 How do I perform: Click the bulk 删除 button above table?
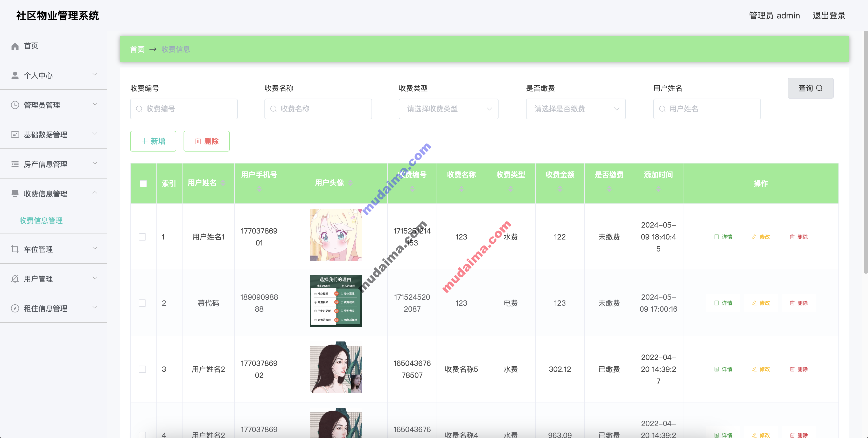pyautogui.click(x=206, y=141)
